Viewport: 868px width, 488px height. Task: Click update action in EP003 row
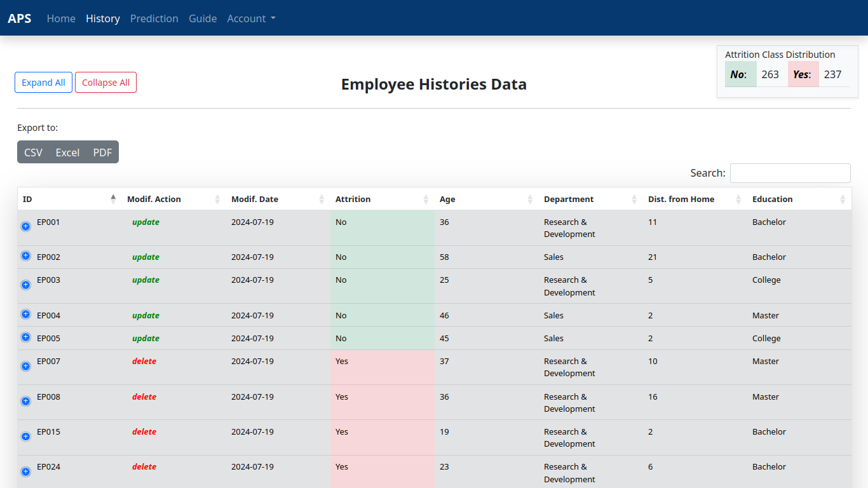[146, 280]
